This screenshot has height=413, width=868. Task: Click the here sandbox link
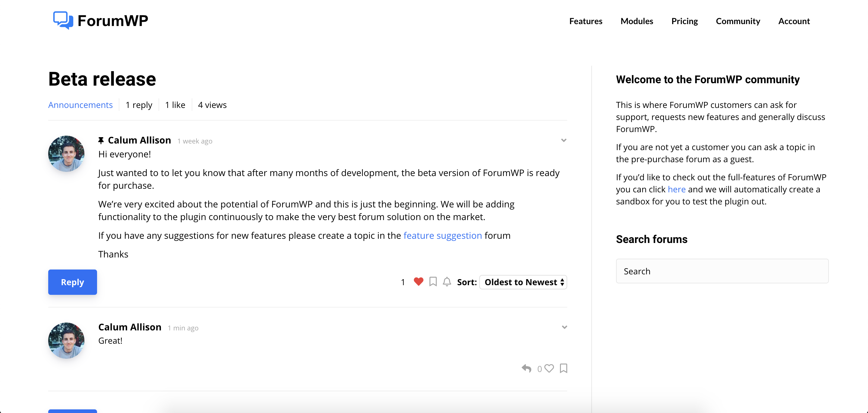tap(677, 189)
